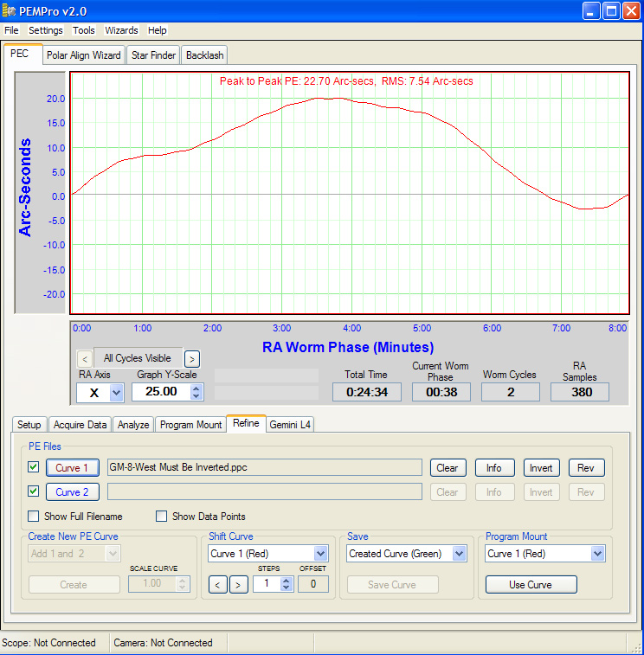Switch to Polar Align Wizard tab
This screenshot has height=655, width=644.
[x=84, y=55]
